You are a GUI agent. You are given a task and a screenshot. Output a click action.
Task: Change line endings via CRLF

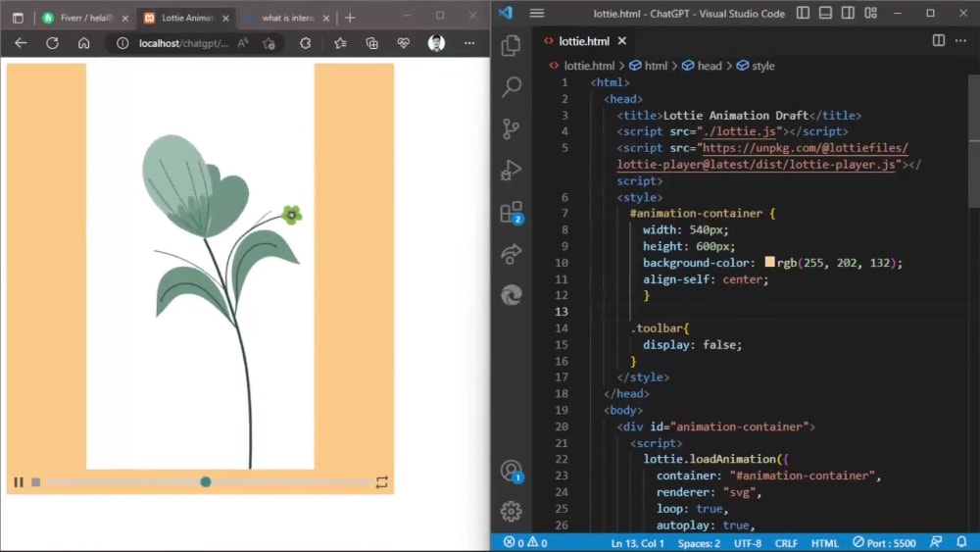tap(786, 543)
